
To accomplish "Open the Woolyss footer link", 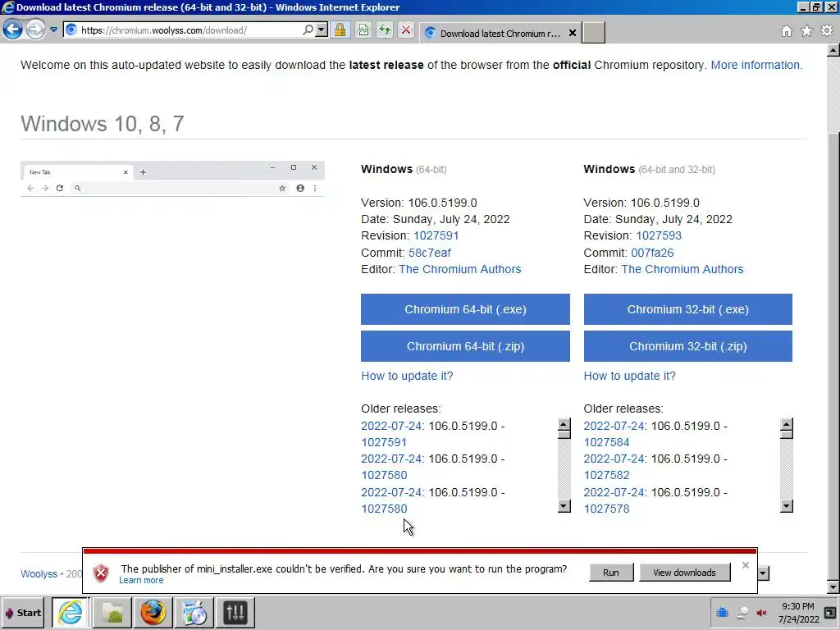I will [x=39, y=573].
